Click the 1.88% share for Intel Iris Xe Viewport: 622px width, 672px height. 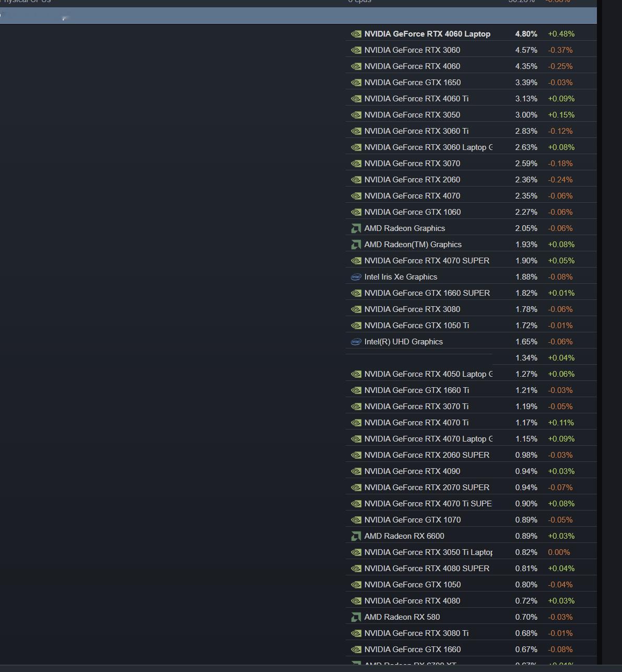click(x=526, y=277)
